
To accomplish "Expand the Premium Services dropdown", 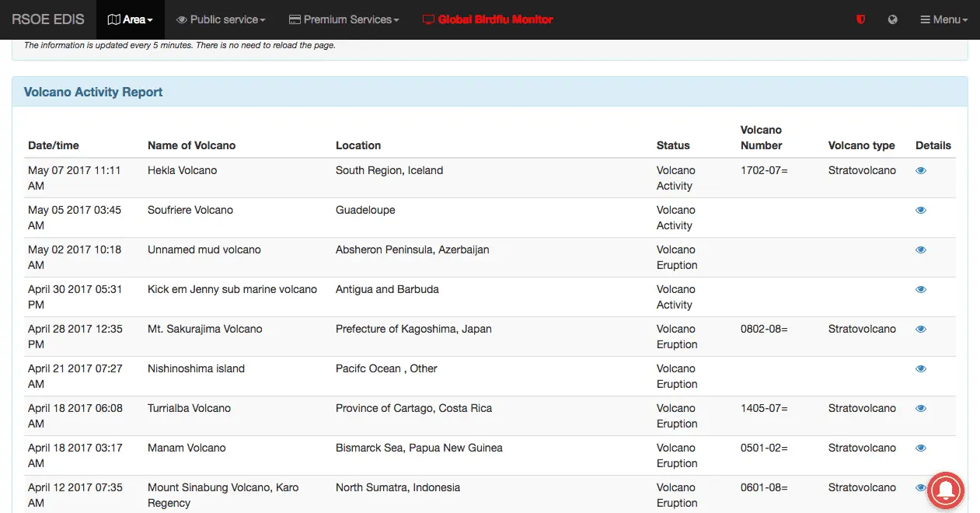I will (344, 19).
